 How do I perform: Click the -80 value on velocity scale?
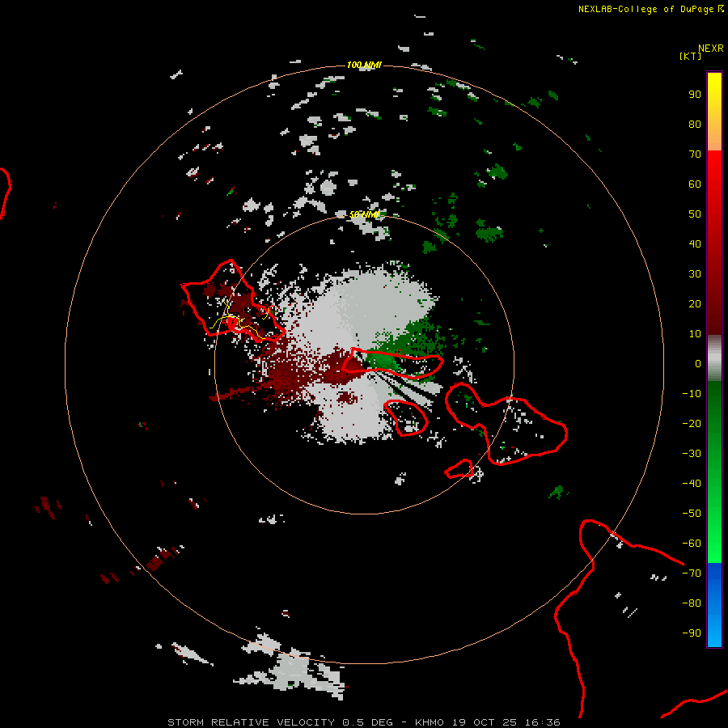pos(692,603)
